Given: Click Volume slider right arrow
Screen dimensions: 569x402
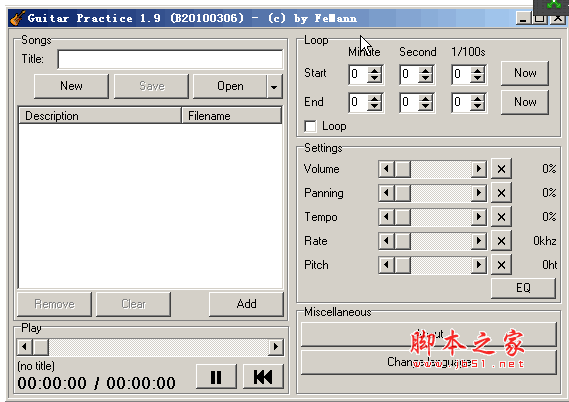Looking at the screenshot, I should click(x=479, y=169).
